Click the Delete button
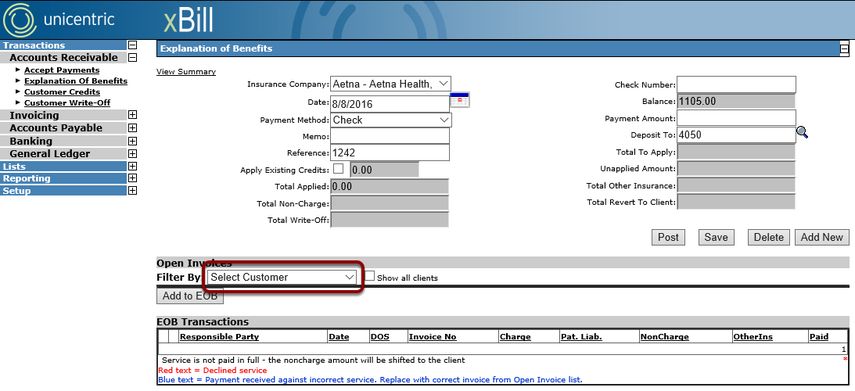 [x=768, y=237]
